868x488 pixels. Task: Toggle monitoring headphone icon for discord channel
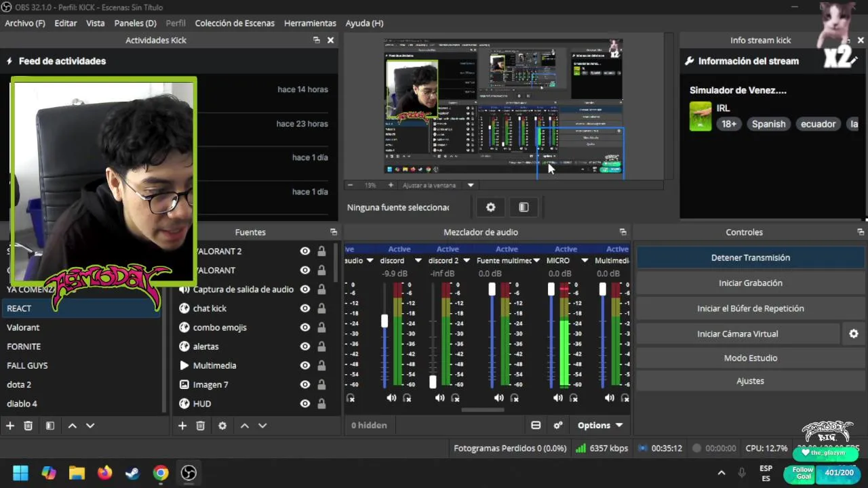[407, 398]
